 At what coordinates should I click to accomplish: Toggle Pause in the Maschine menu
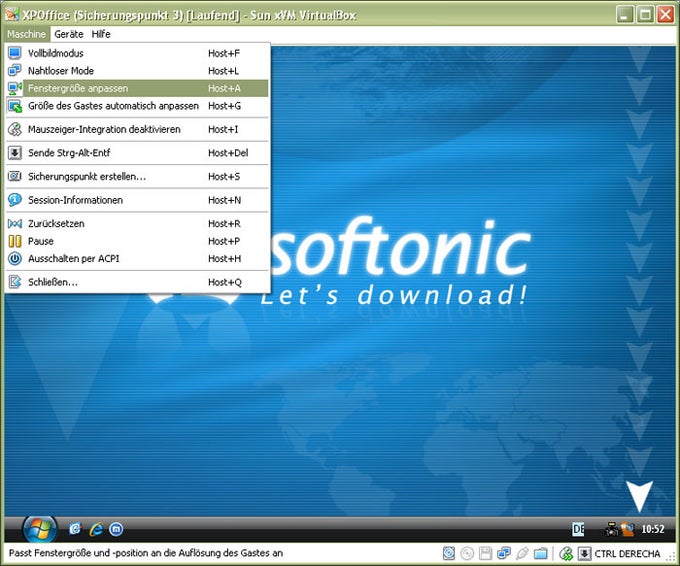point(137,241)
